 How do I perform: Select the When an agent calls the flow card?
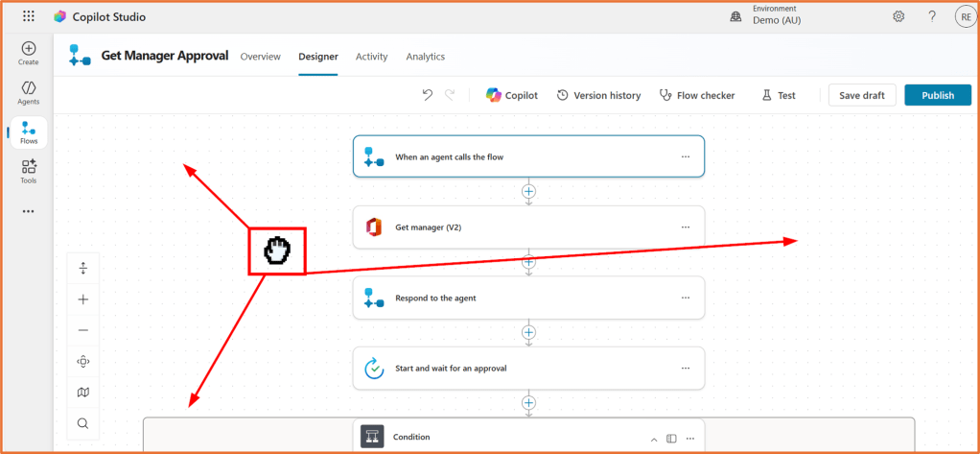(x=528, y=156)
